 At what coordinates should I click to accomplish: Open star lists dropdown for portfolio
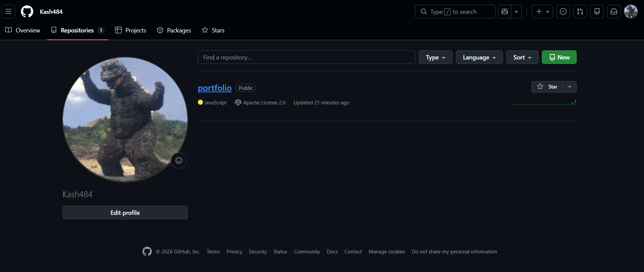coord(570,87)
